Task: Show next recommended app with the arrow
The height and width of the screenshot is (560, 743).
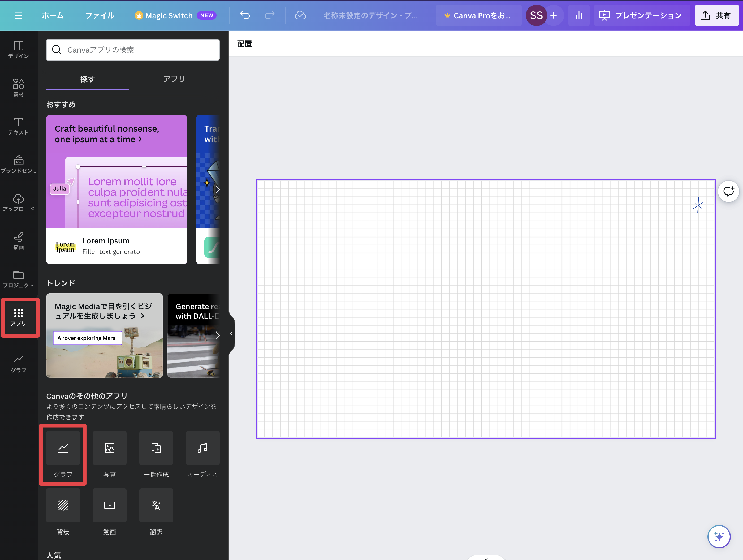Action: pyautogui.click(x=217, y=189)
